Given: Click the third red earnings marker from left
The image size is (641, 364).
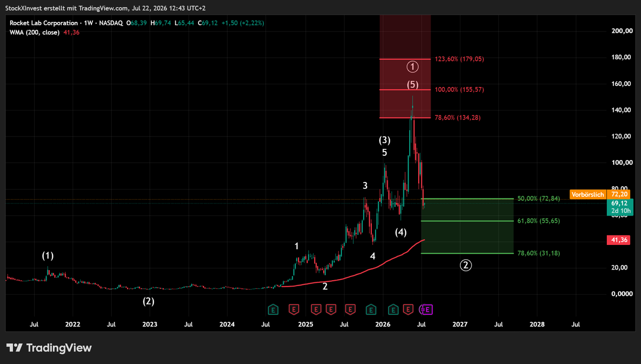Looking at the screenshot, I should pyautogui.click(x=331, y=308).
